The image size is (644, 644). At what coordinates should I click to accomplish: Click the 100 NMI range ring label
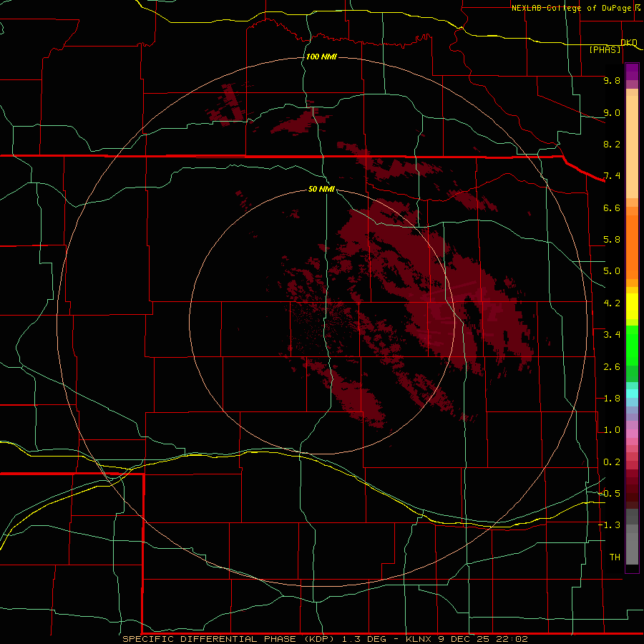pyautogui.click(x=321, y=57)
